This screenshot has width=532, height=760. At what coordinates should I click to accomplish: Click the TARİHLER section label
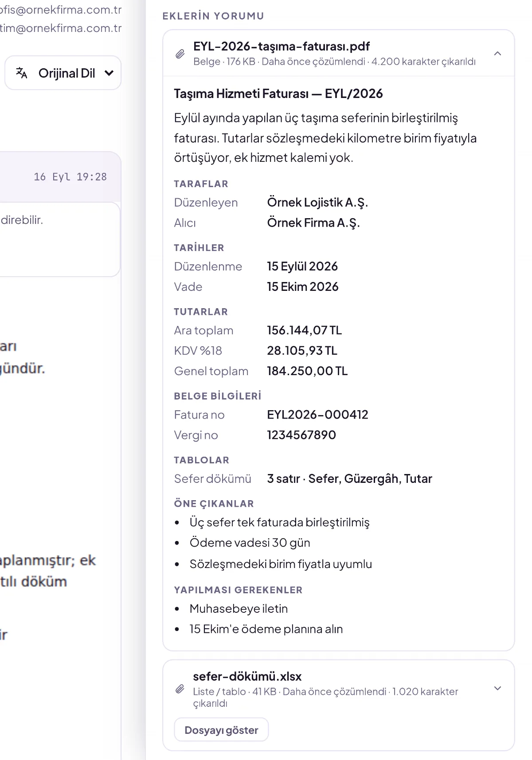199,248
